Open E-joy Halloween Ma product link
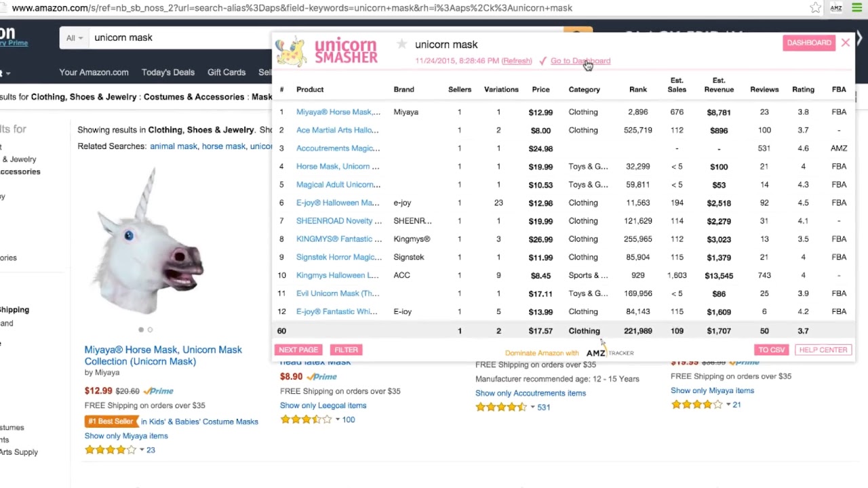 (337, 203)
